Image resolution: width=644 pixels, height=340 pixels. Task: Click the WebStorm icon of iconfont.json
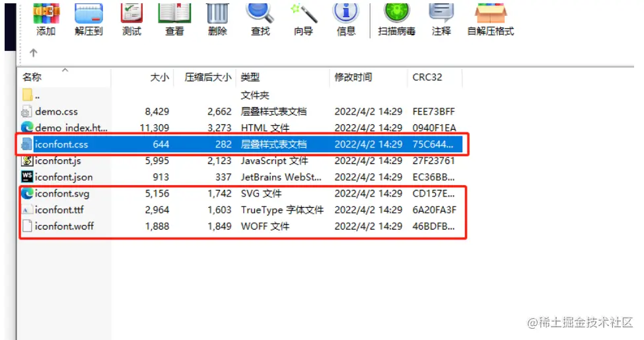click(x=27, y=177)
